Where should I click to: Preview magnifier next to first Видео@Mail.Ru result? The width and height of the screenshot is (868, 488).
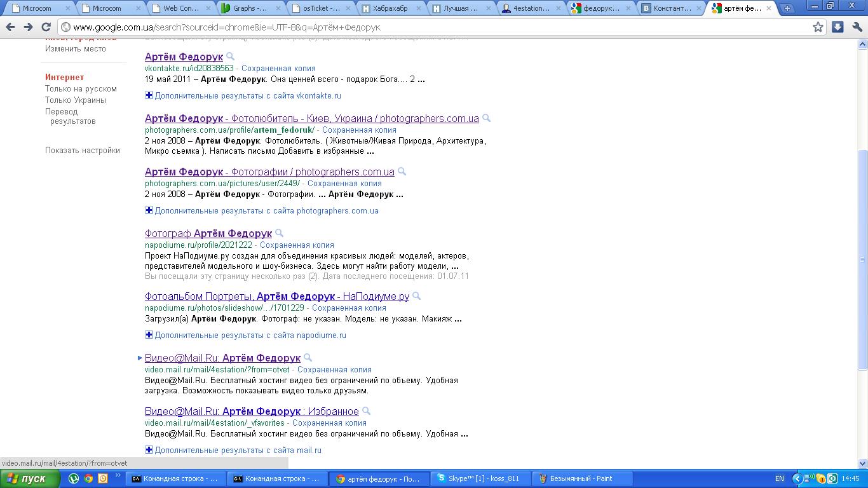308,358
